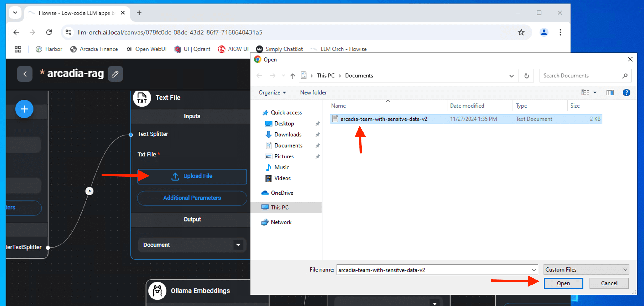Open the Chrome profile avatar icon
Viewport: 644px width, 306px height.
(x=544, y=32)
